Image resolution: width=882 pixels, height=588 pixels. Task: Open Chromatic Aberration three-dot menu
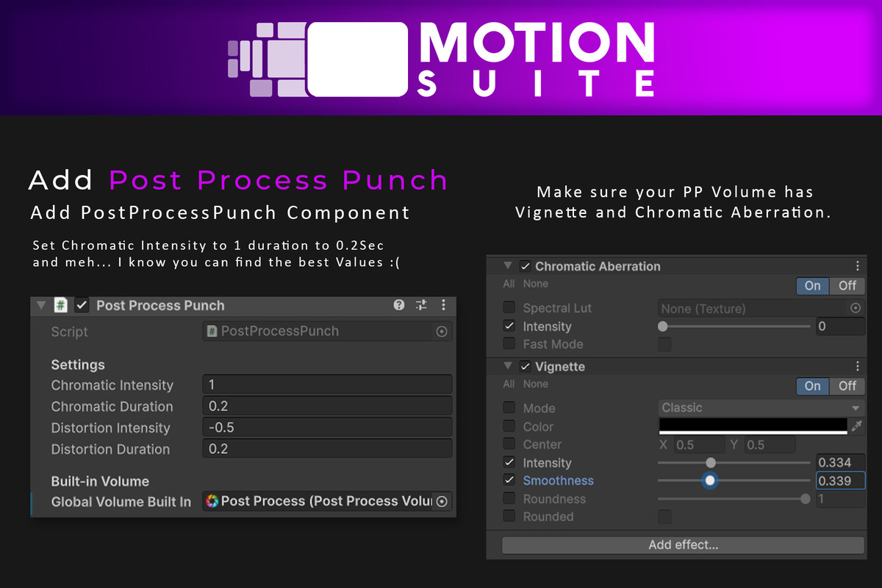[x=857, y=266]
